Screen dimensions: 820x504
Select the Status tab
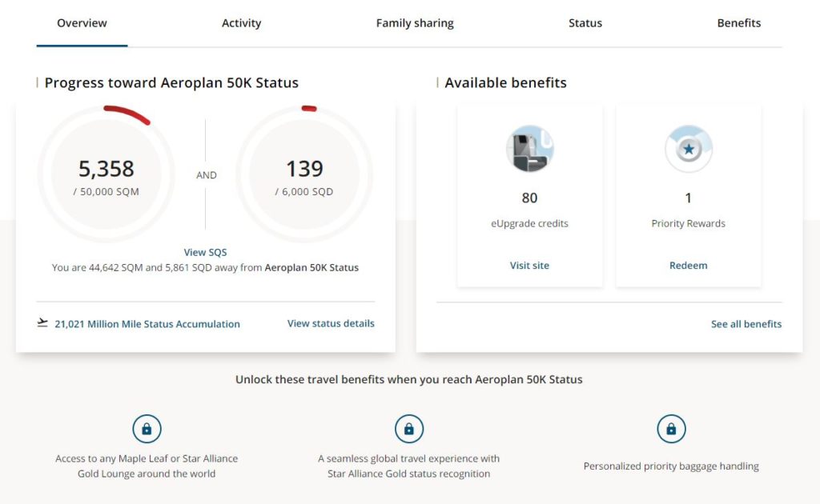coord(585,22)
